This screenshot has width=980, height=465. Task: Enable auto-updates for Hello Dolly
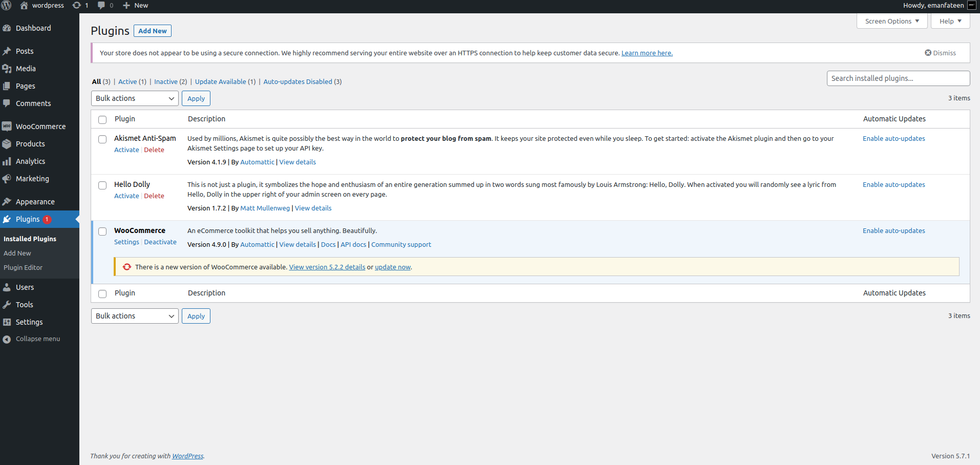[x=894, y=184]
